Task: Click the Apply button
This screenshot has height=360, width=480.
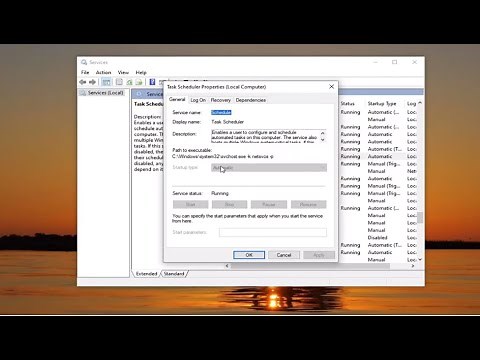Action: (x=319, y=255)
